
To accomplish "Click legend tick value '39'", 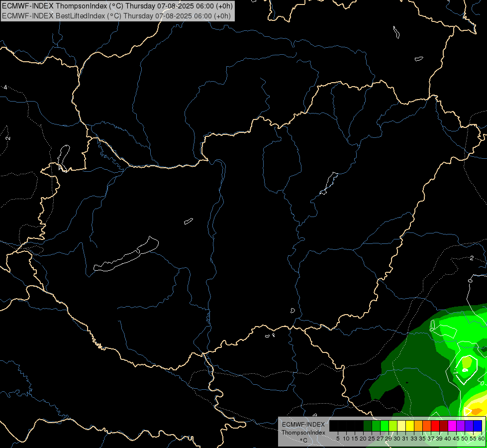I will click(x=439, y=439).
